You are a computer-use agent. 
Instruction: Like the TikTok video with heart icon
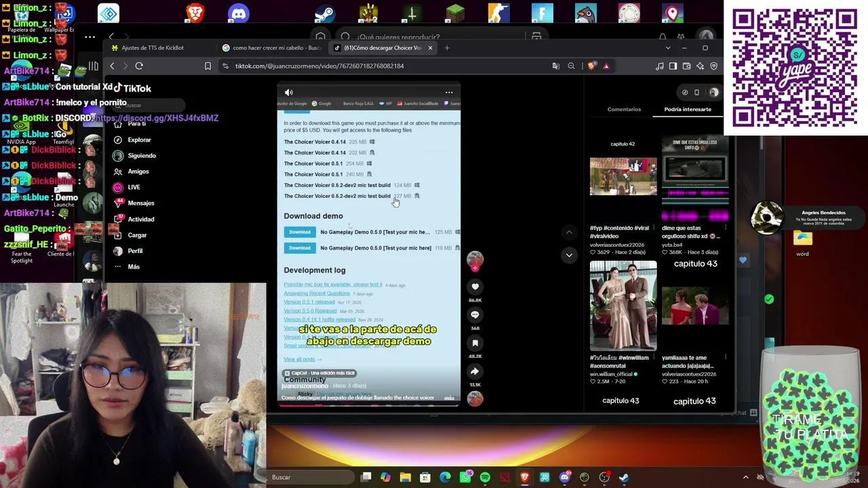click(x=475, y=287)
